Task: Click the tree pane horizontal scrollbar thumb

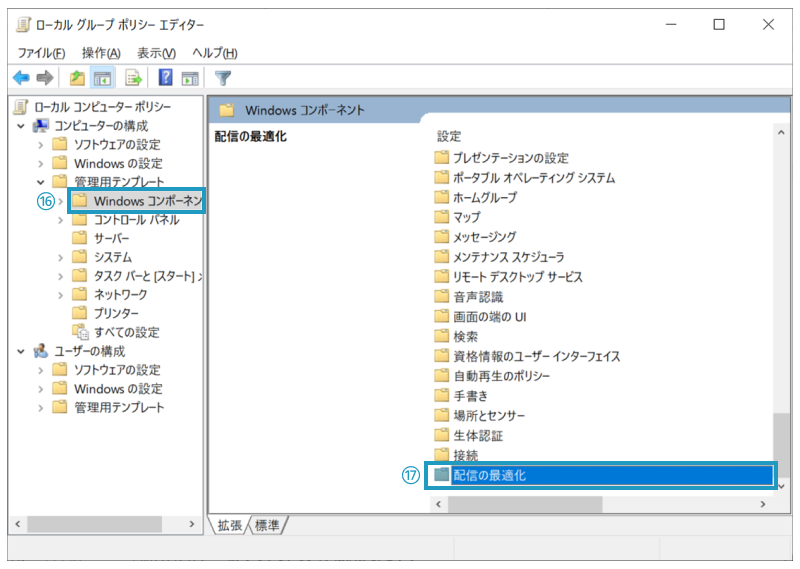Action: (x=94, y=524)
